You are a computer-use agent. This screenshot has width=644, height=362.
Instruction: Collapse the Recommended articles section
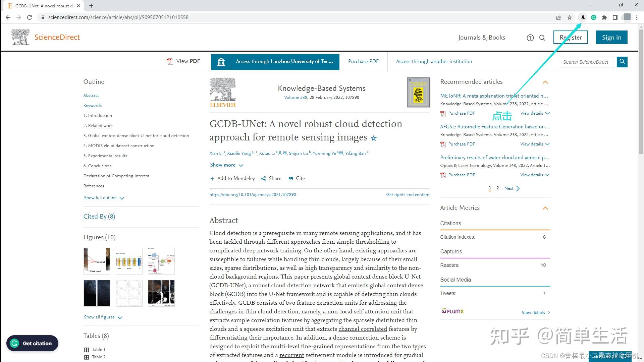tap(545, 82)
